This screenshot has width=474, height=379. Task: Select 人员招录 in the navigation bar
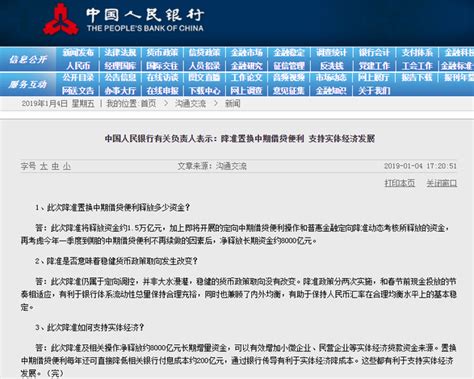[x=204, y=66]
